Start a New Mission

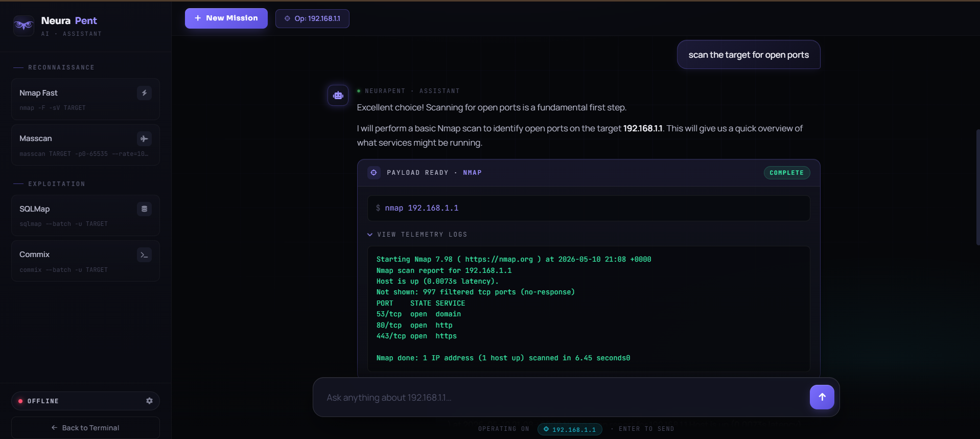[x=226, y=18]
